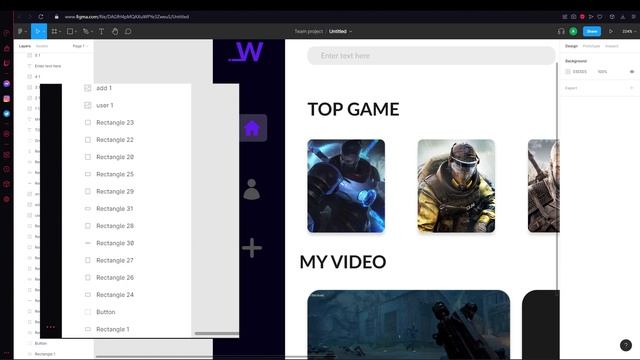Click the browser address bar URL
The height and width of the screenshot is (360, 640).
click(127, 17)
